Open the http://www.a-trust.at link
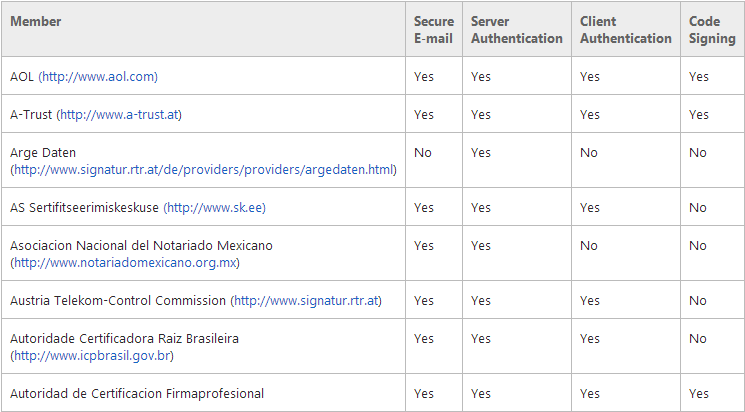The width and height of the screenshot is (745, 412). 119,115
